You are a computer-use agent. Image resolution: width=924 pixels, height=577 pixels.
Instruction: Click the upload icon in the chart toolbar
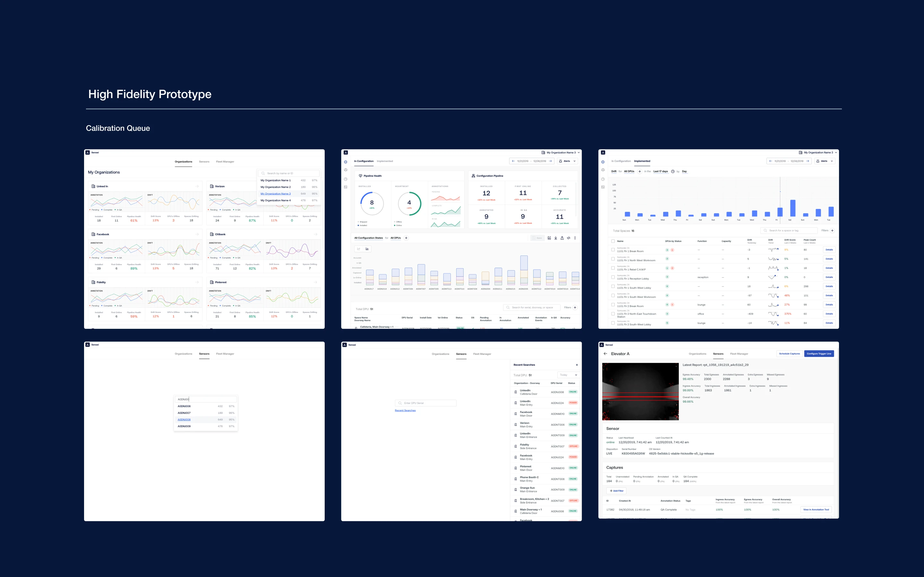click(562, 238)
